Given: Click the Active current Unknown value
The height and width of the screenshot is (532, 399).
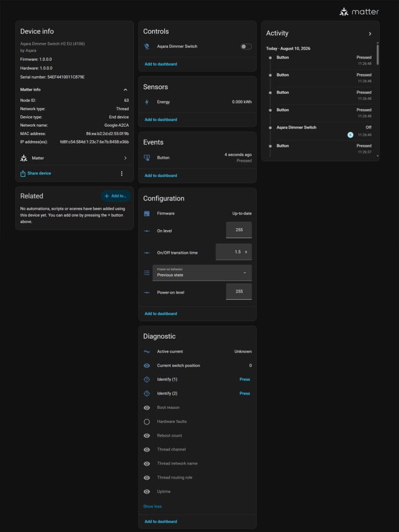Looking at the screenshot, I should point(243,352).
